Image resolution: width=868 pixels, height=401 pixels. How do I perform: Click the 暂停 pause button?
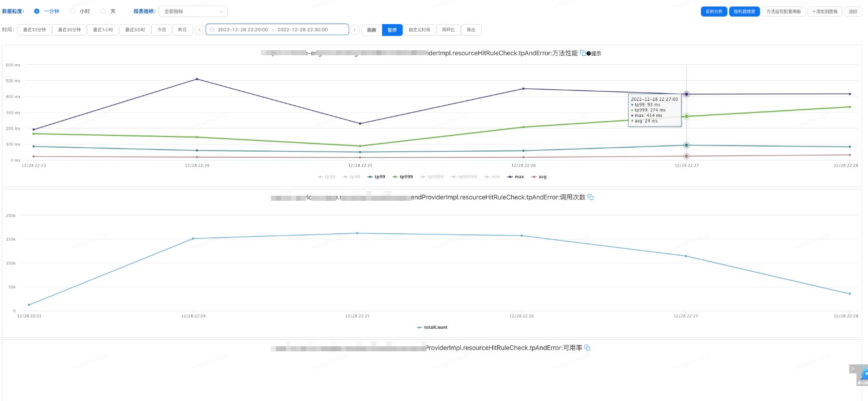point(392,30)
